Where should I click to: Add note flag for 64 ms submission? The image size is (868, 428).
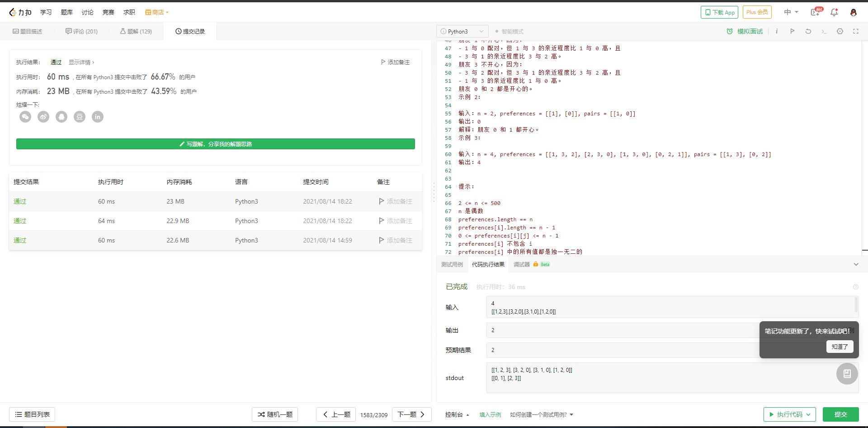pos(396,221)
